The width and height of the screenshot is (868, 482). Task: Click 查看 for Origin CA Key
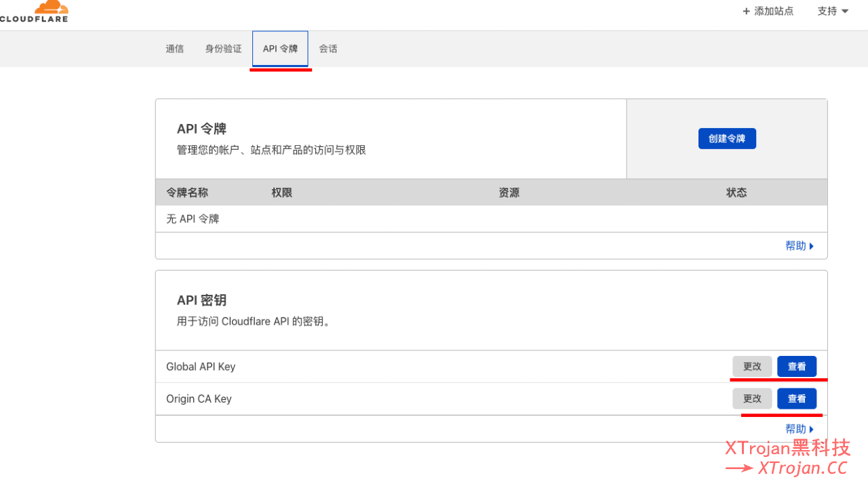click(797, 399)
